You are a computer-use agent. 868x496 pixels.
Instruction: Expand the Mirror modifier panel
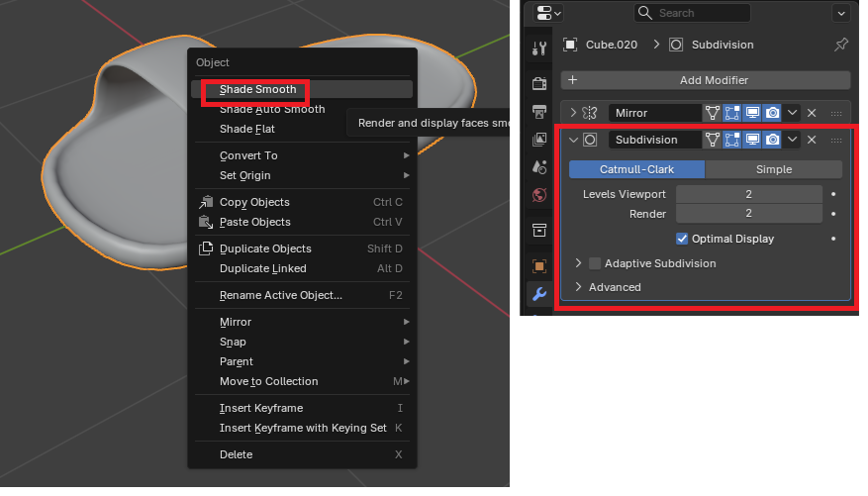573,113
